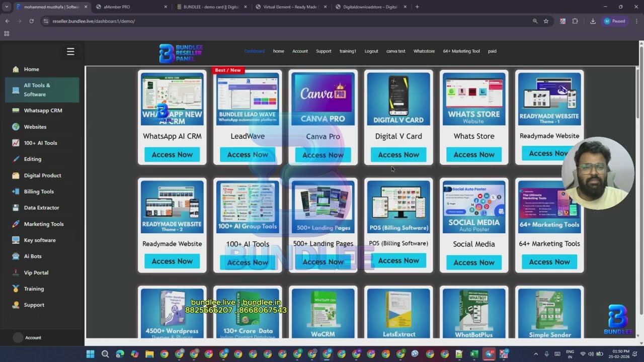Click Access Now under Social Media
Viewport: 644px width, 362px height.
(474, 262)
